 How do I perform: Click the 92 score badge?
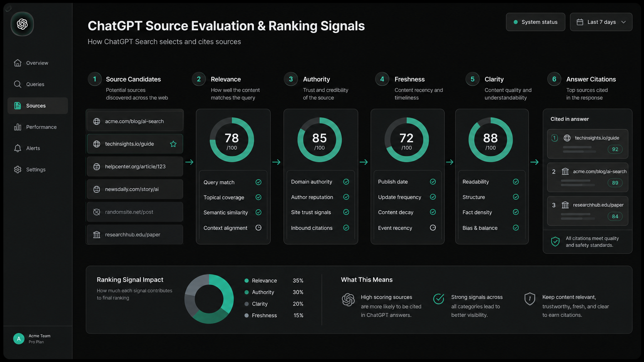coord(615,149)
